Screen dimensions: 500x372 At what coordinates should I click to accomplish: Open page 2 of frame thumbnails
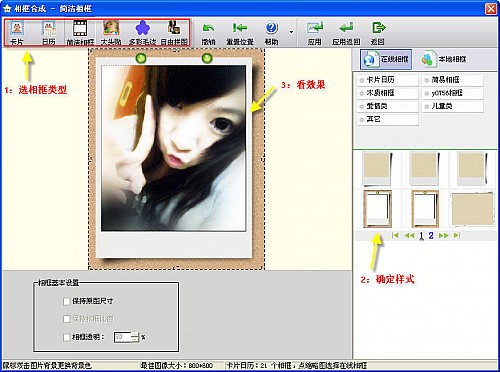point(431,236)
